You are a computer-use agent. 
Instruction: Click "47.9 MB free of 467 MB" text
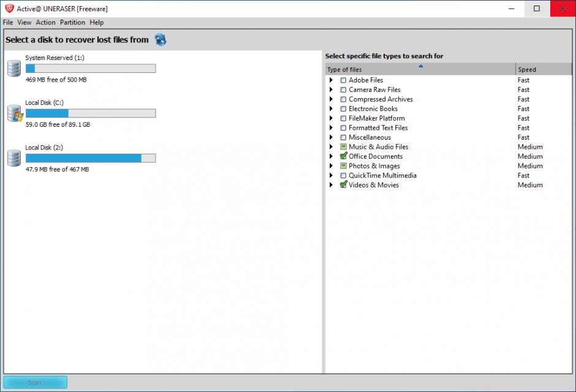tap(58, 169)
